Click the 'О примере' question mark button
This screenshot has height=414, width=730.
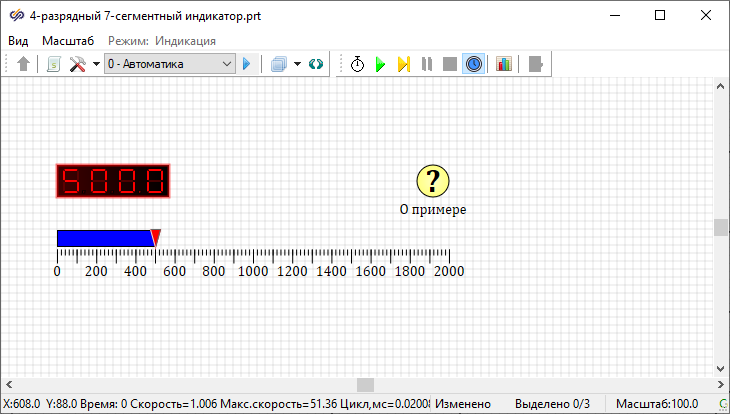(432, 181)
